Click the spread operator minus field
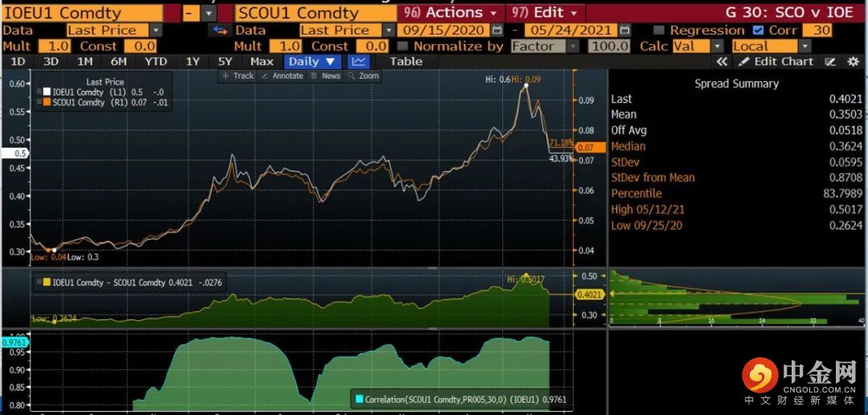The image size is (868, 415). (190, 13)
